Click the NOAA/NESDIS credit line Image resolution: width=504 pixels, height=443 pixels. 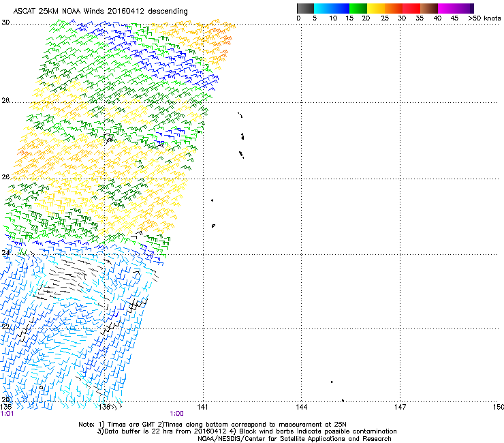pyautogui.click(x=294, y=439)
